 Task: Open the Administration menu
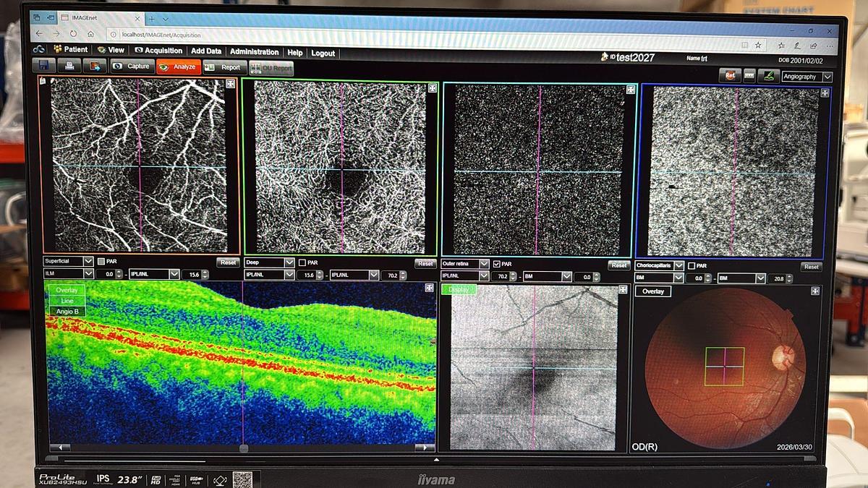coord(253,51)
